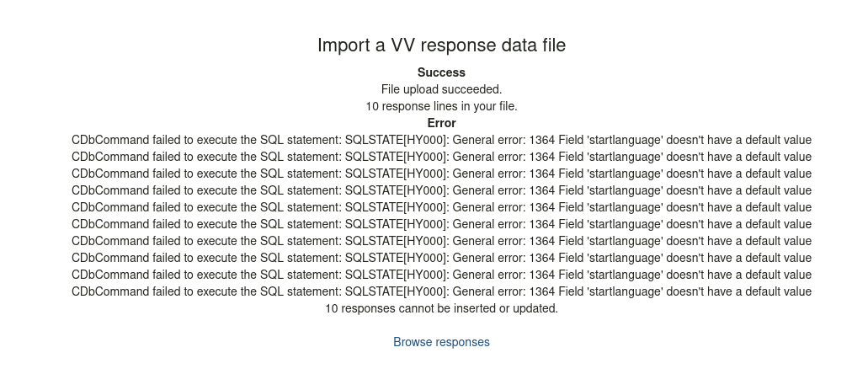The width and height of the screenshot is (868, 374).
Task: Open the Browse responses link
Action: click(441, 342)
